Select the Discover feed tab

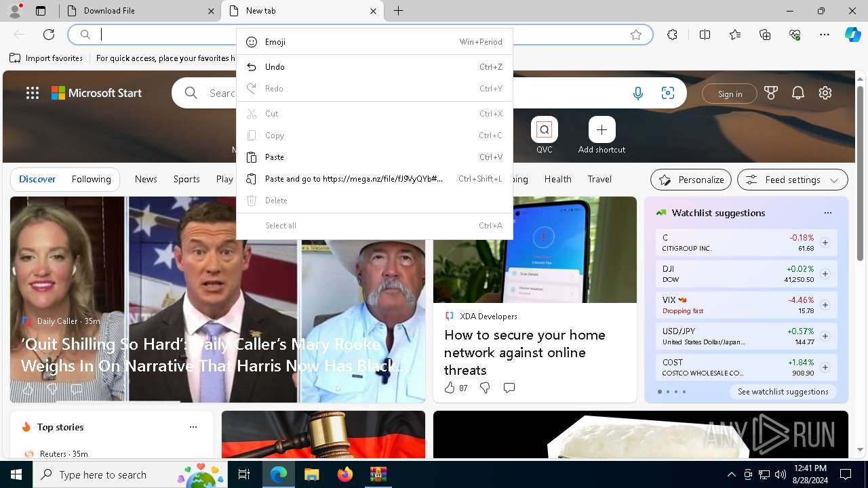click(x=37, y=179)
